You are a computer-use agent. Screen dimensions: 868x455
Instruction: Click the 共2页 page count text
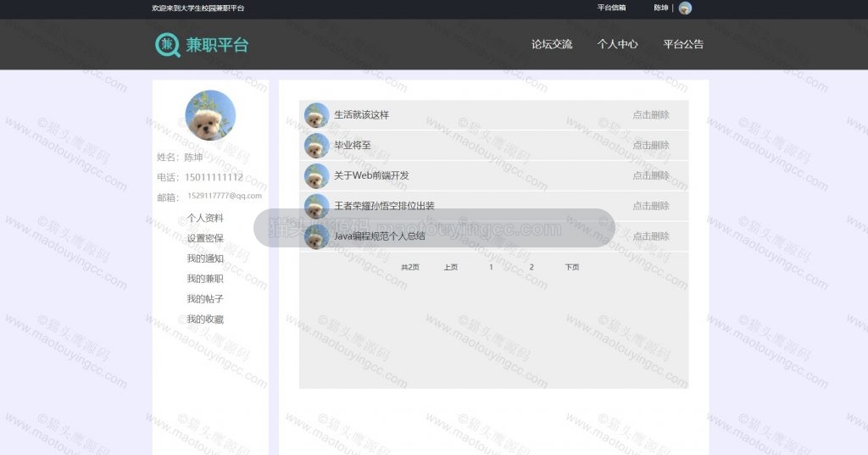(x=410, y=268)
